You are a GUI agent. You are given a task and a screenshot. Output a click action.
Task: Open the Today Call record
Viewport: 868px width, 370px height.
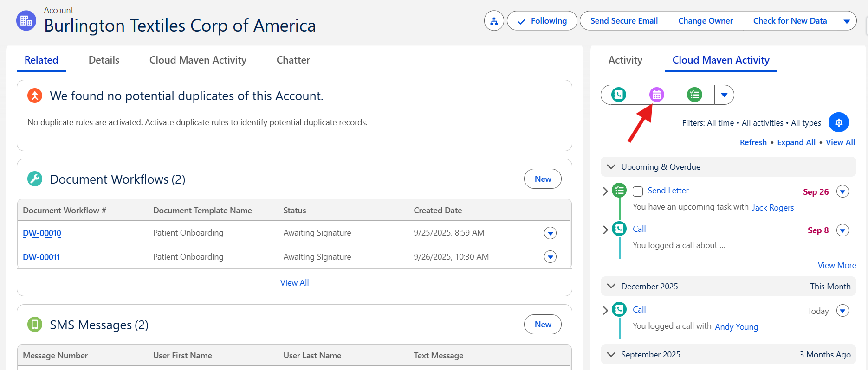click(639, 310)
